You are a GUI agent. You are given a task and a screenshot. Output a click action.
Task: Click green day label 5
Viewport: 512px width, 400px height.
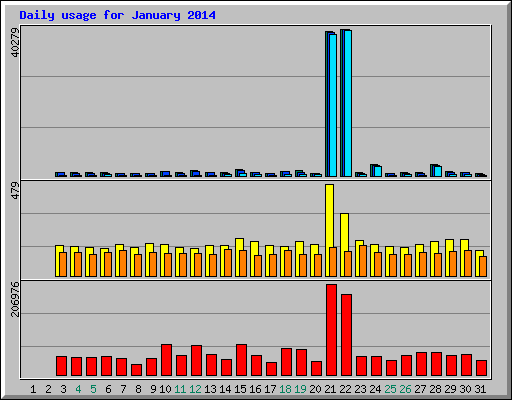[93, 389]
